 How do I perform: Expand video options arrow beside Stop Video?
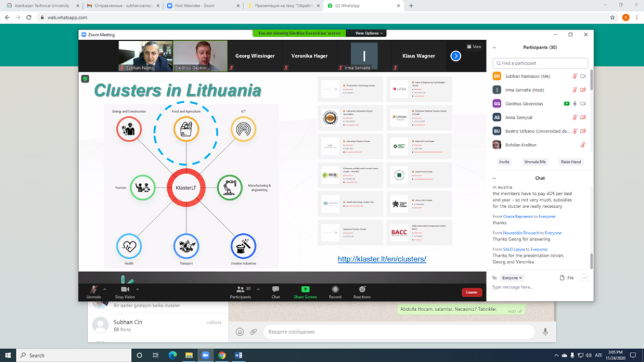click(137, 289)
